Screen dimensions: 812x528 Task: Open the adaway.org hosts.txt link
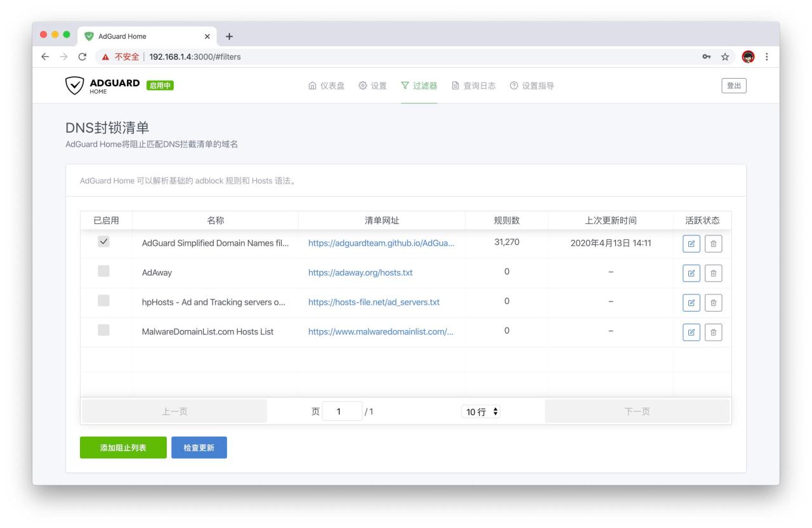[x=360, y=272]
